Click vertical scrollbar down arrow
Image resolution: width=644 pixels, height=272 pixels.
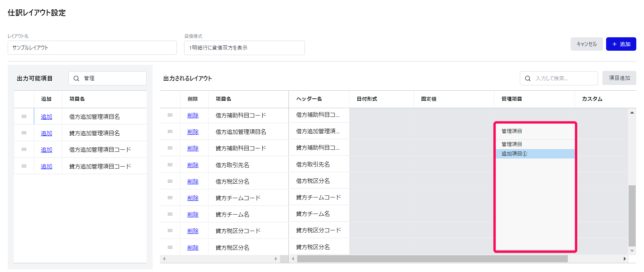click(x=632, y=251)
